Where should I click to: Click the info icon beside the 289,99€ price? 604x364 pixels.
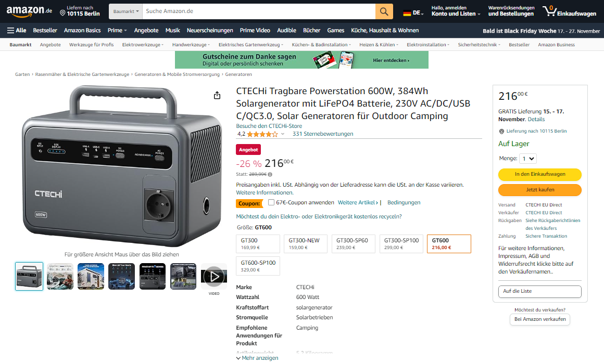[270, 174]
